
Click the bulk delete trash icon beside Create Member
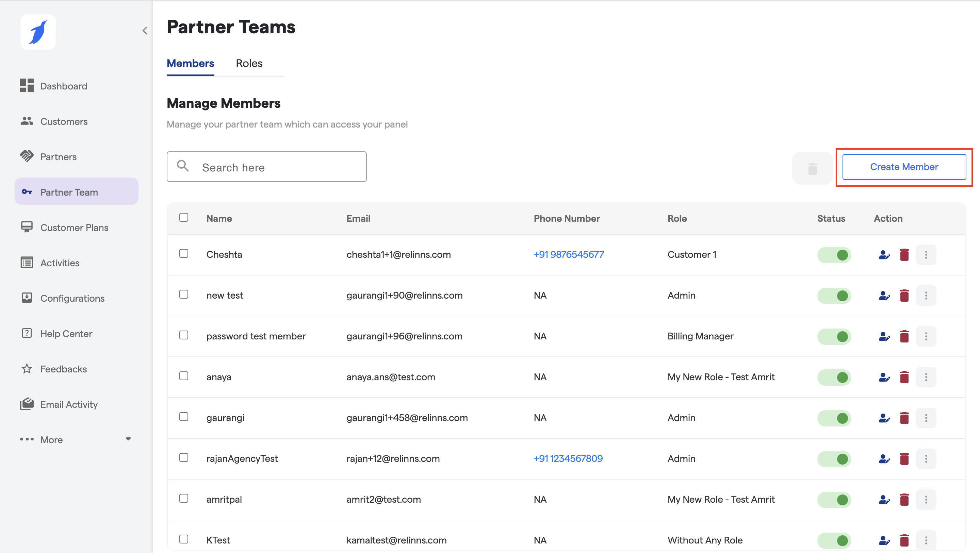point(812,168)
